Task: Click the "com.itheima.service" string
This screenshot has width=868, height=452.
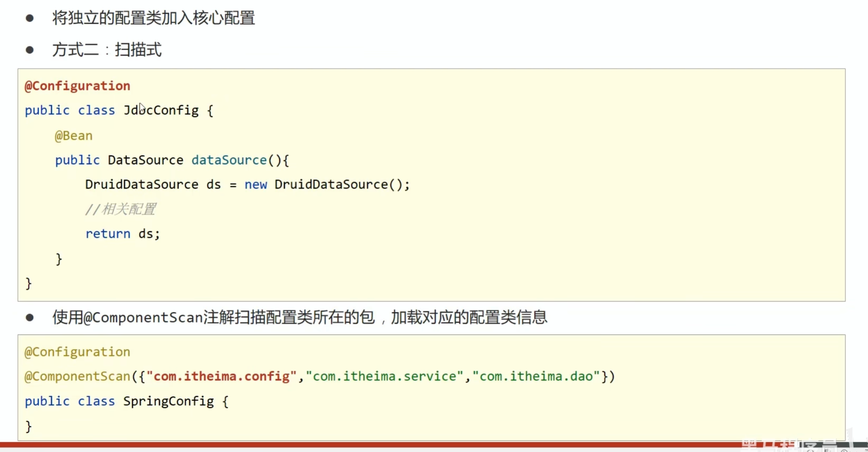Action: tap(384, 376)
